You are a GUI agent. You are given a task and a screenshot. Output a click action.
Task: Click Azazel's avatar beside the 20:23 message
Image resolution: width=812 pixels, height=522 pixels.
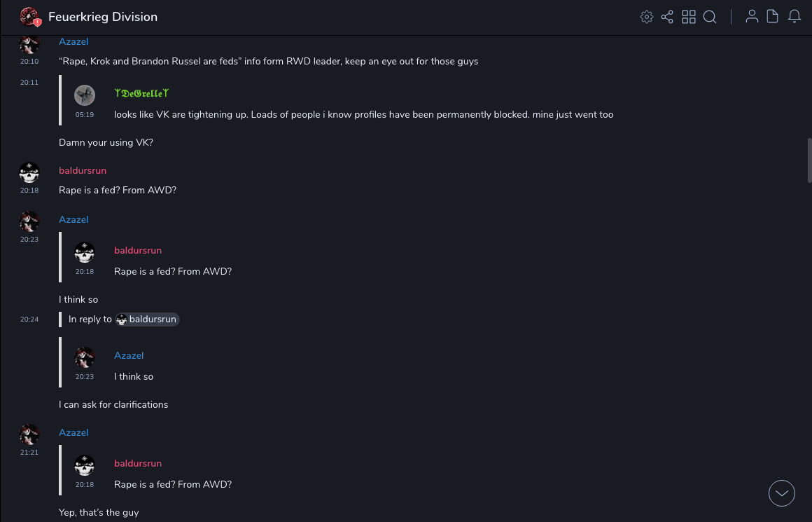click(29, 221)
